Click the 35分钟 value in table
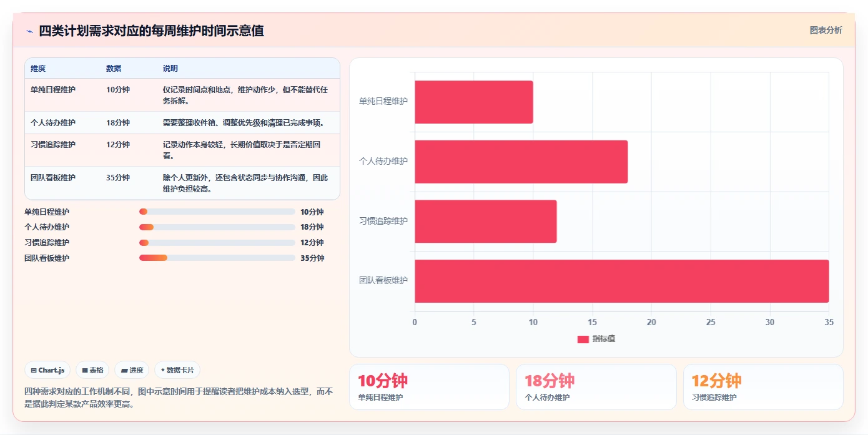The width and height of the screenshot is (868, 435). click(x=118, y=178)
